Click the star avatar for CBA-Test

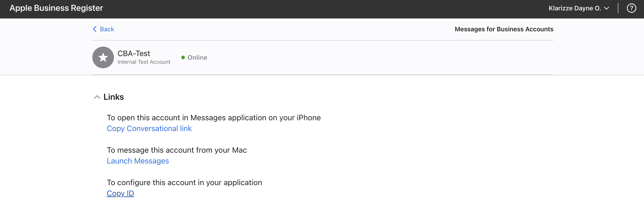click(103, 57)
